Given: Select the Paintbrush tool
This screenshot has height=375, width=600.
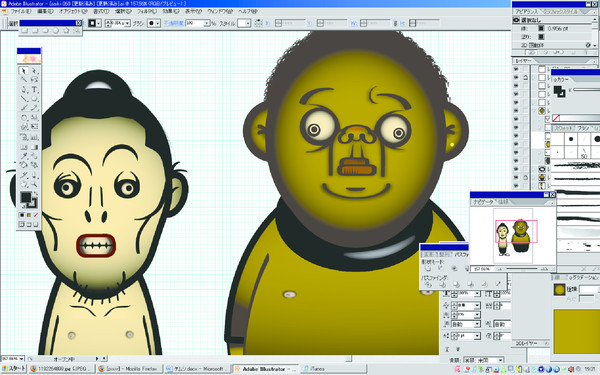Looking at the screenshot, I should (x=24, y=108).
